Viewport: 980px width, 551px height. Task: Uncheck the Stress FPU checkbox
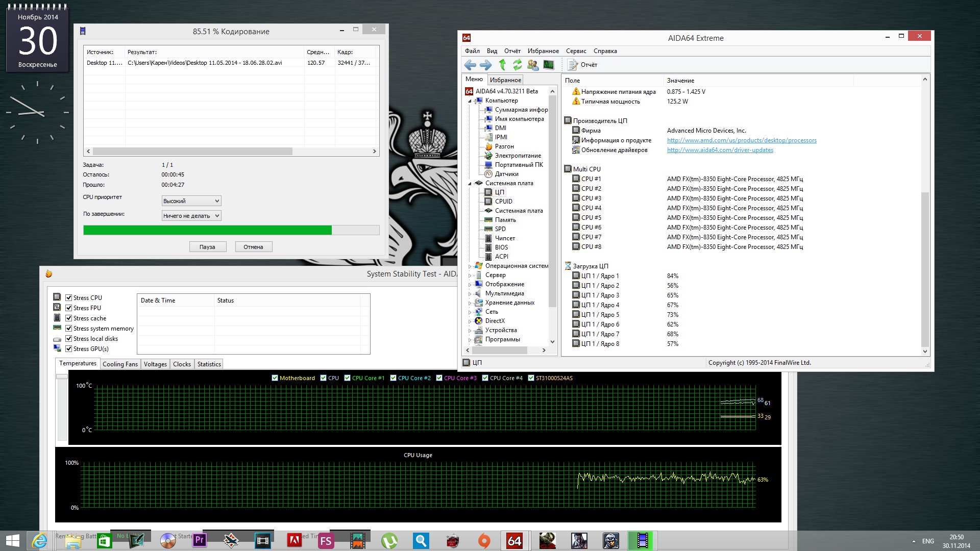click(69, 308)
